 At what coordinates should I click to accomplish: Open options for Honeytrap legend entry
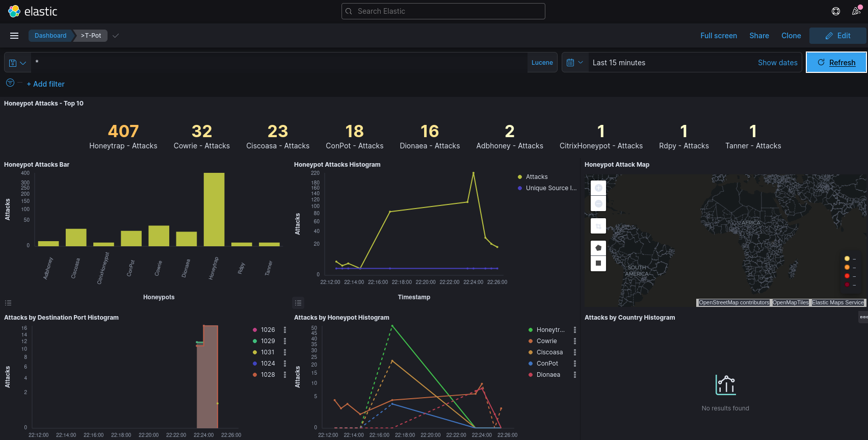575,330
